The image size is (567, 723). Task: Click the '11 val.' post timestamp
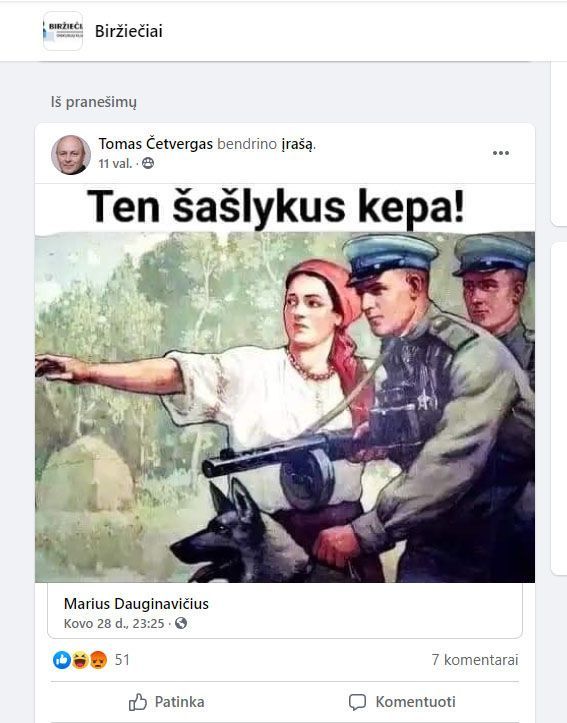point(115,164)
